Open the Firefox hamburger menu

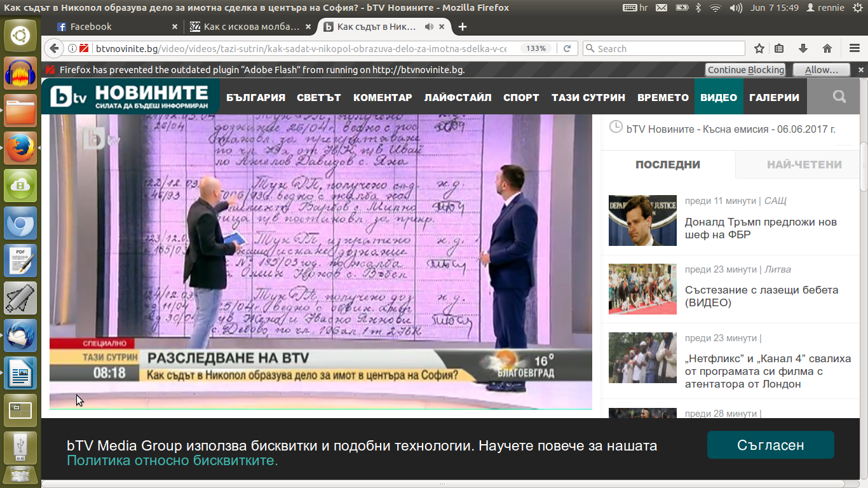point(855,48)
